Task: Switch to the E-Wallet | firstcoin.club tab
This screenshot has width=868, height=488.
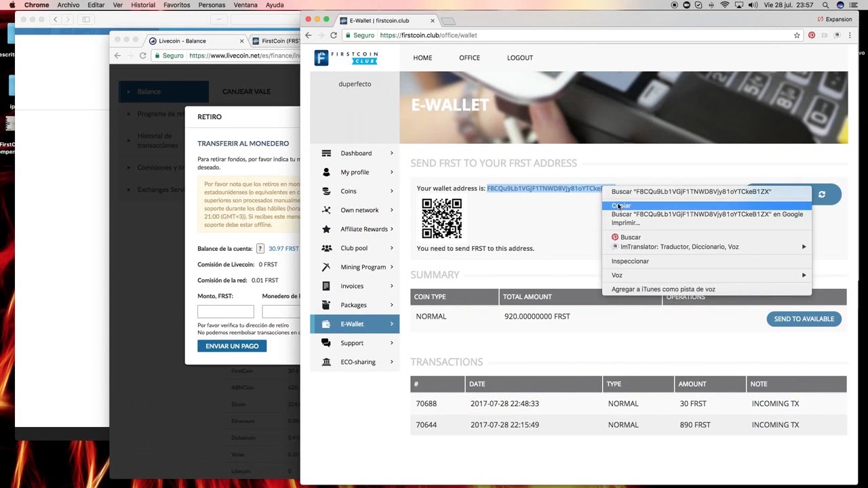Action: pos(387,20)
